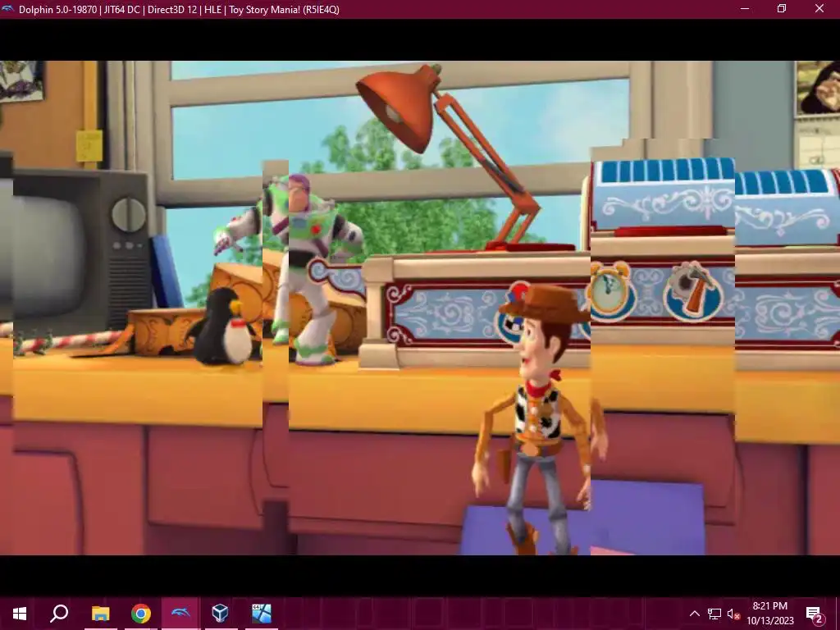Viewport: 840px width, 630px height.
Task: Show hidden system tray icons
Action: click(x=694, y=614)
